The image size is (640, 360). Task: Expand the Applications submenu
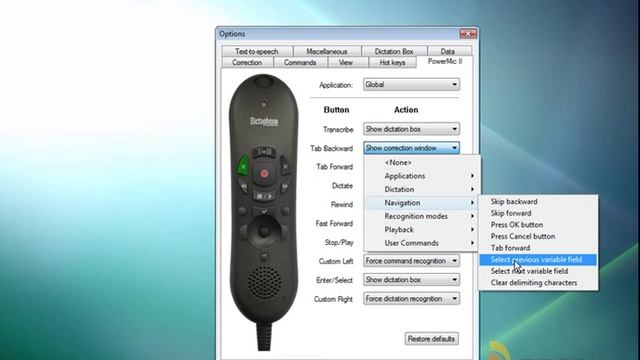coord(422,176)
